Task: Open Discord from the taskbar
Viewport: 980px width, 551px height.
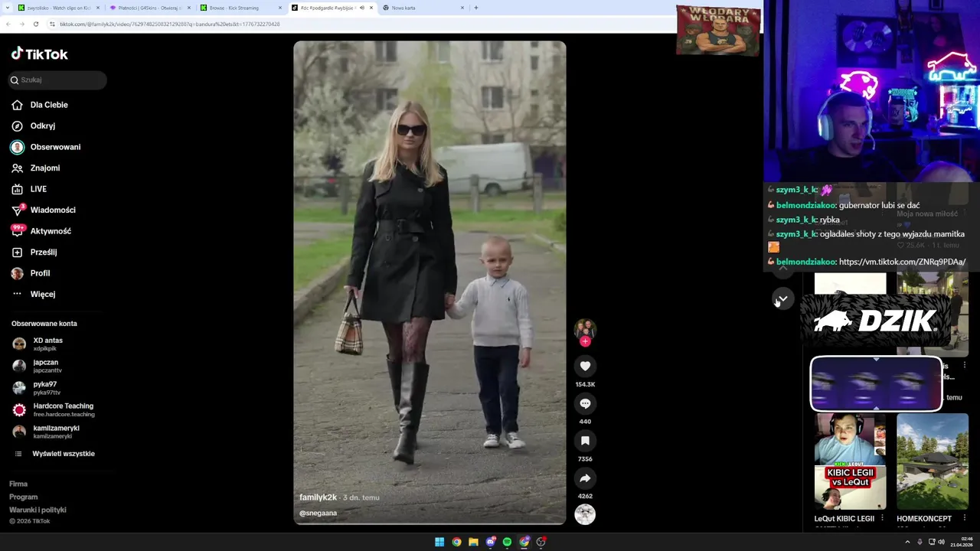Action: tap(491, 542)
